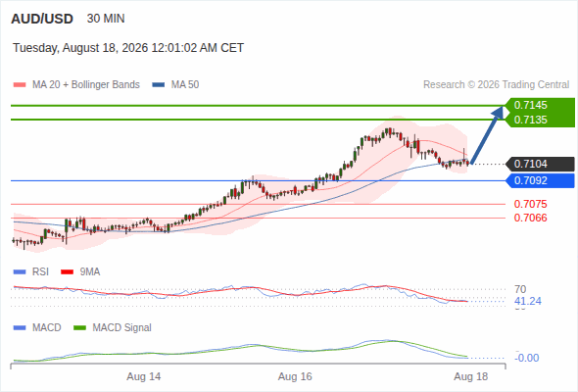This screenshot has height=392, width=578.
Task: Click the RSI value 41.24
Action: pyautogui.click(x=528, y=301)
